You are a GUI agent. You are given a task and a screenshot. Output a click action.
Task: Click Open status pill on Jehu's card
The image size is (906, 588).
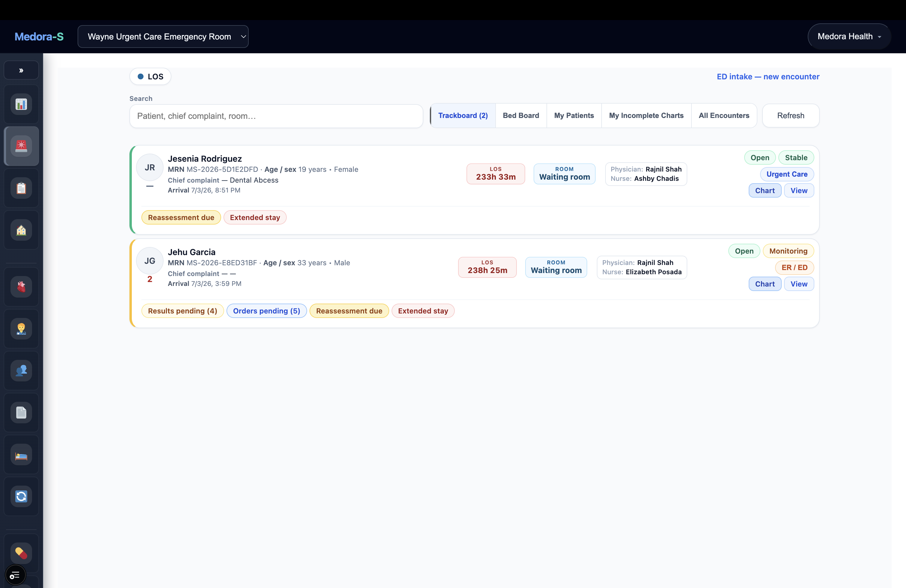[x=744, y=251]
